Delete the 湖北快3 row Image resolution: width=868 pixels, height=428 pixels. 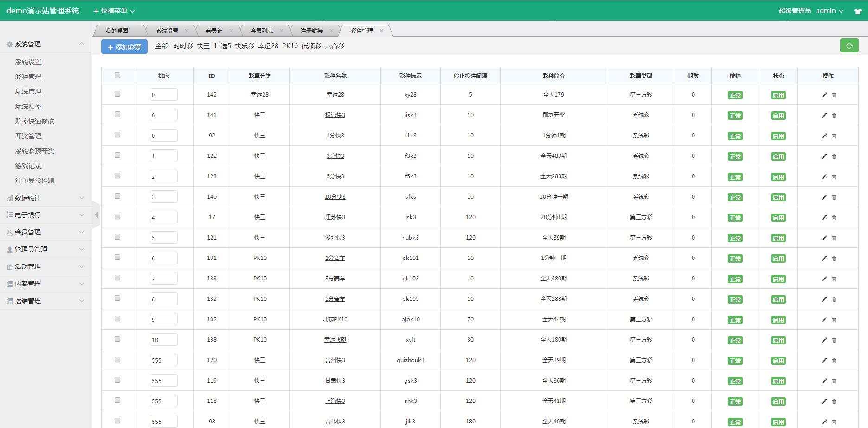[834, 238]
